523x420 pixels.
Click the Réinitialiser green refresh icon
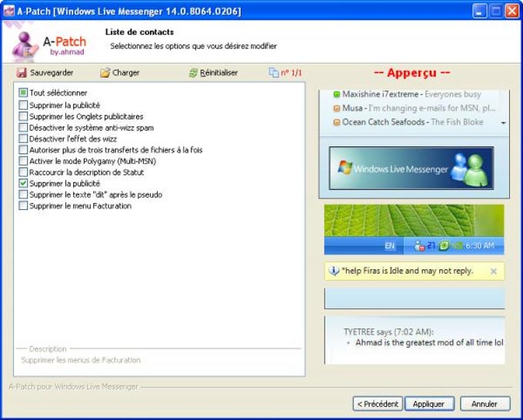[x=193, y=72]
